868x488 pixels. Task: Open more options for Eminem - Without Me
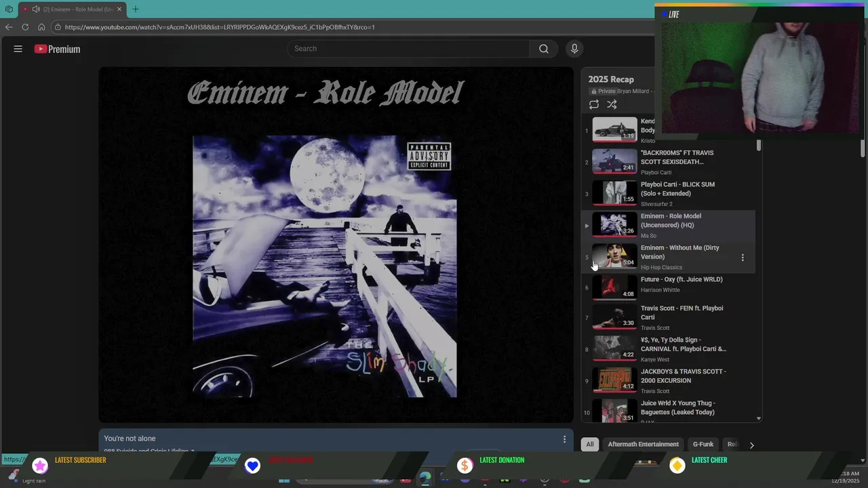743,258
